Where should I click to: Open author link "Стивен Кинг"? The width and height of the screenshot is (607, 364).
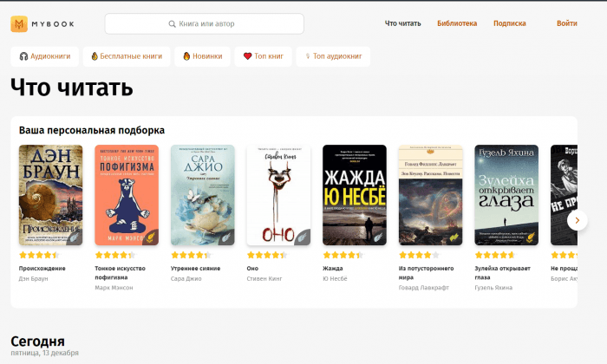point(264,278)
